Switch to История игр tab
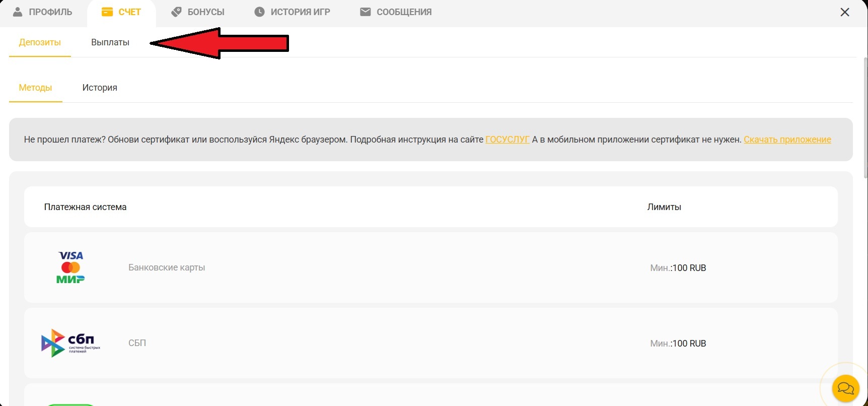 (292, 12)
